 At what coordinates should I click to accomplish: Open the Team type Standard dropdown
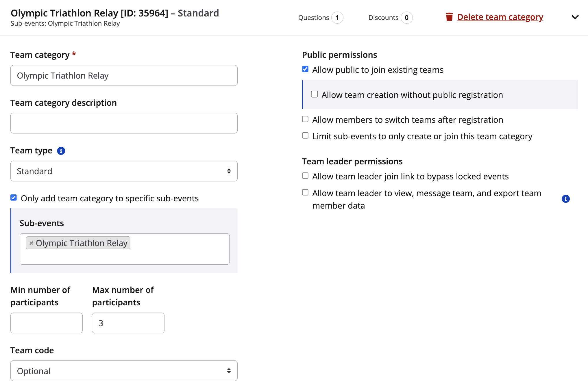(124, 171)
